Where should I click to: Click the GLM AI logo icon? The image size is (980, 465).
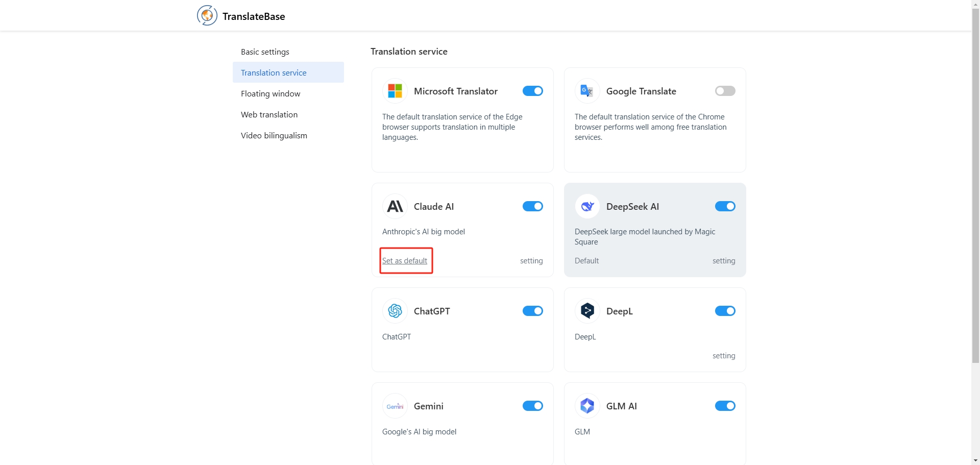pos(587,406)
